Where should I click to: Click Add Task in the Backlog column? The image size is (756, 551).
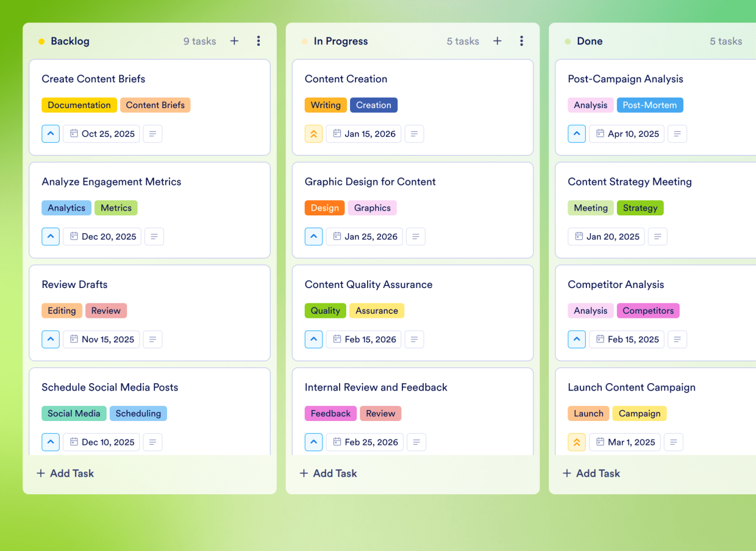coord(65,473)
